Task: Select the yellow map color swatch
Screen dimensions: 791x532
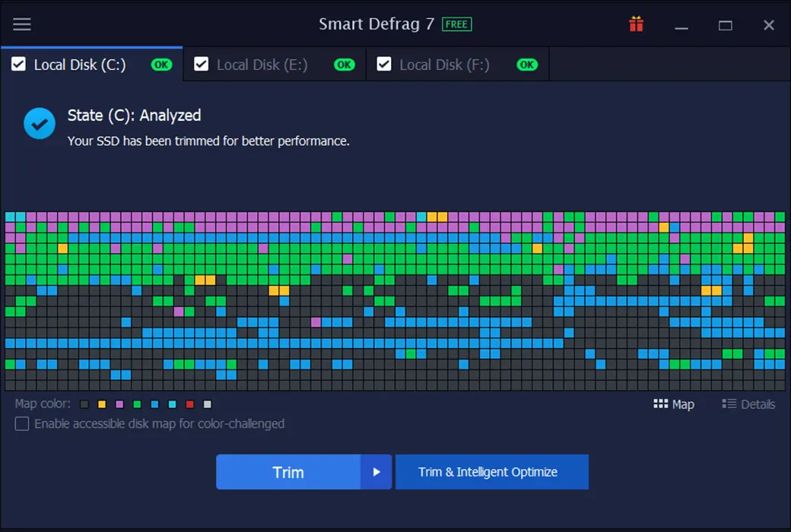Action: [x=102, y=404]
